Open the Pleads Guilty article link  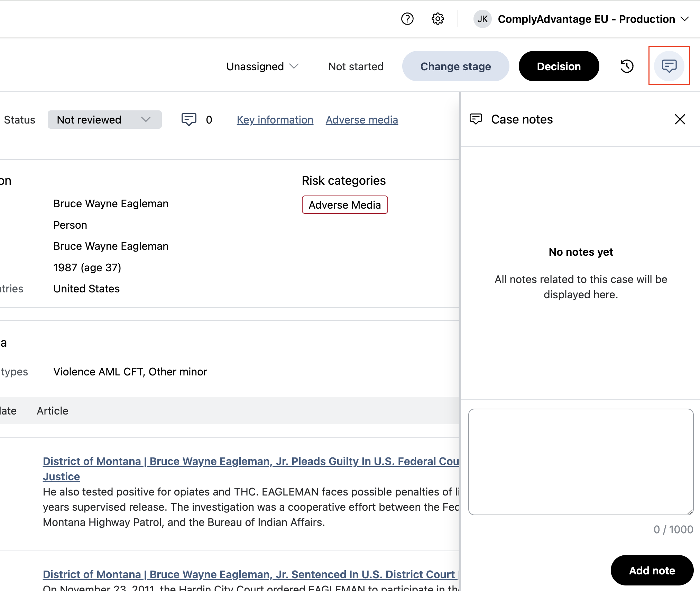pyautogui.click(x=251, y=461)
